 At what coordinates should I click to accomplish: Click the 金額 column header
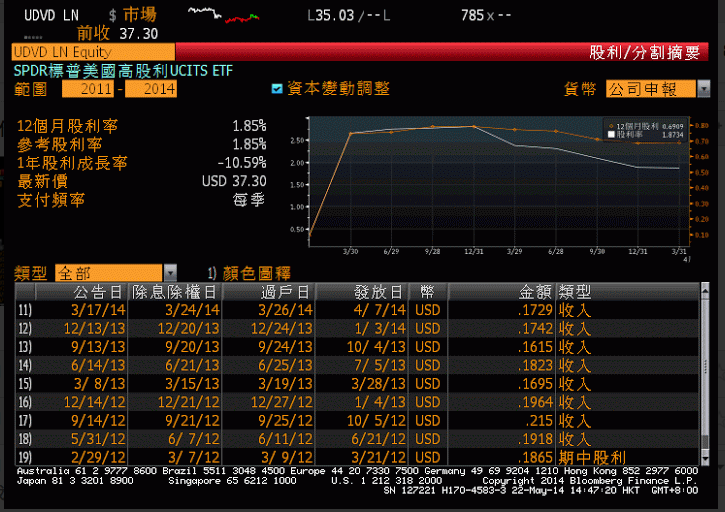click(501, 292)
